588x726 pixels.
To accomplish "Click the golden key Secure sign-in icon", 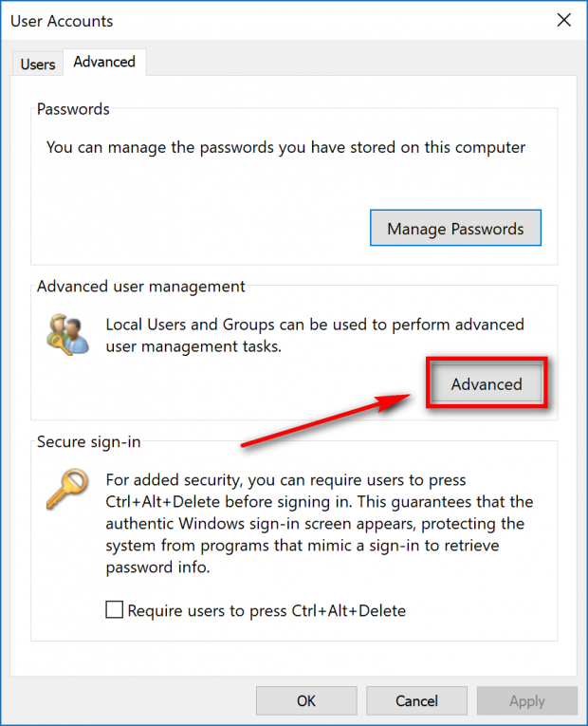I will coord(67,489).
